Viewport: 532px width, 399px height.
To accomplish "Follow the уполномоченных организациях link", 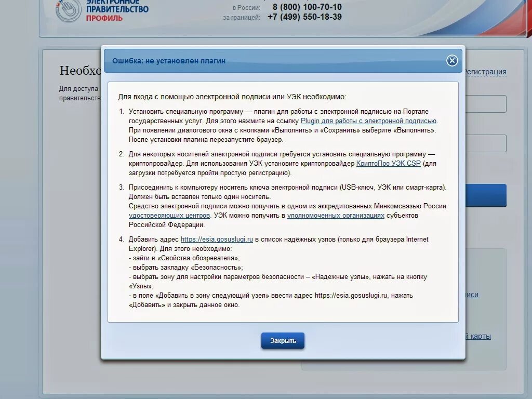I will click(336, 216).
